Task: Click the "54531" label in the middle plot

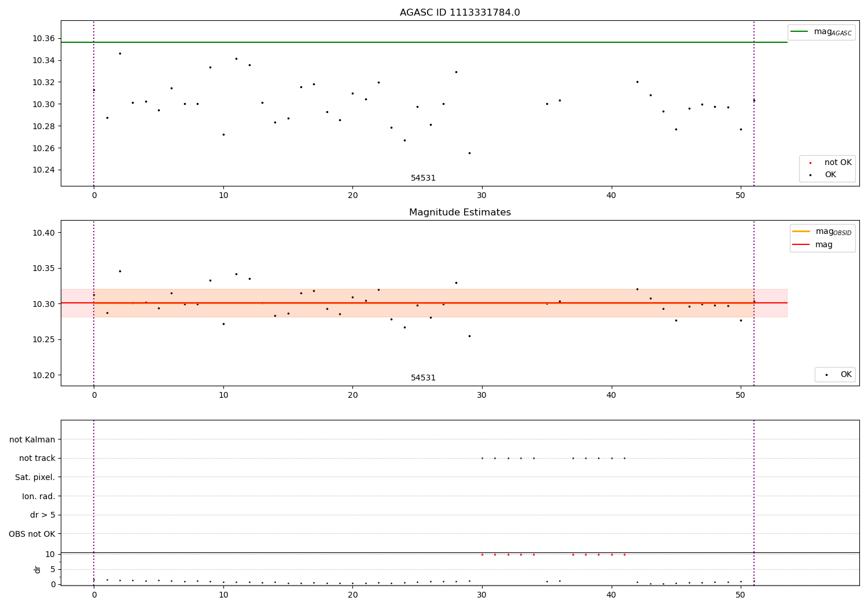Action: pos(423,378)
